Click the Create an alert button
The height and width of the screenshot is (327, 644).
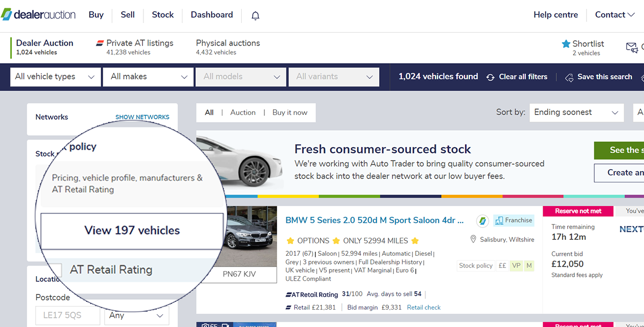point(619,173)
